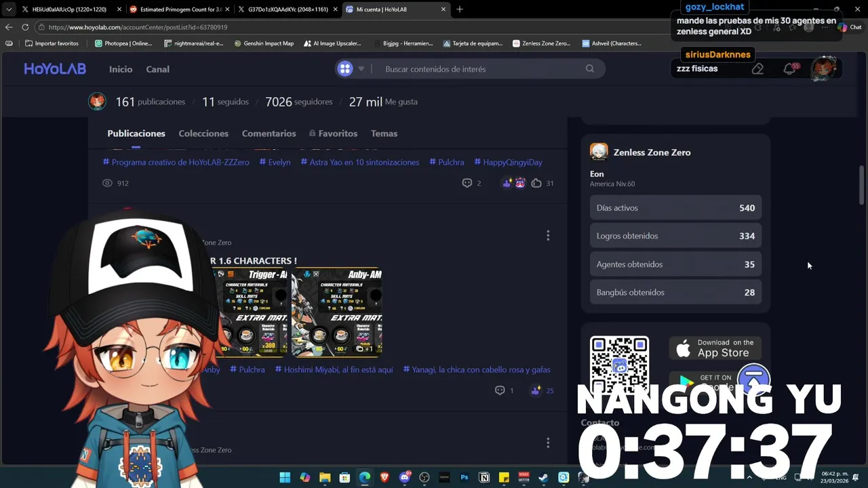Open the 'Importar favoritos' bookmark

[x=52, y=43]
